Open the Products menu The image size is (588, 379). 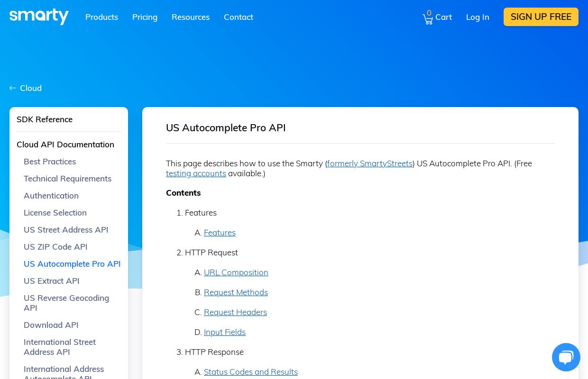101,17
